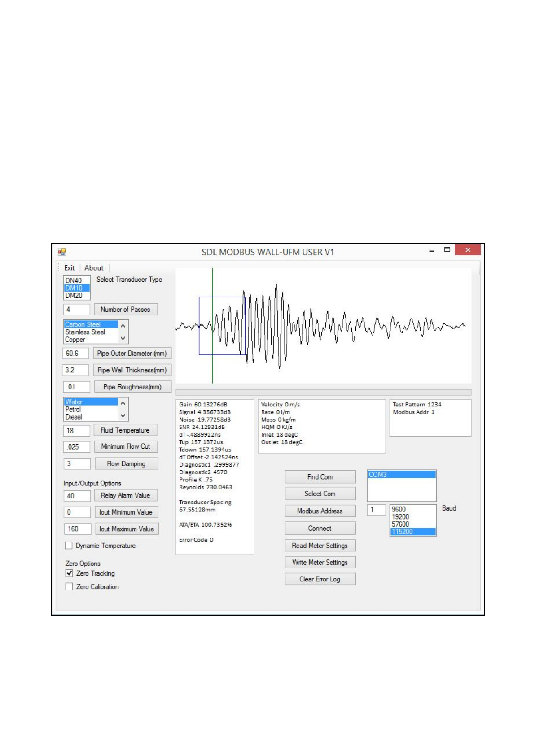Click Write Meter Settings button

(320, 562)
